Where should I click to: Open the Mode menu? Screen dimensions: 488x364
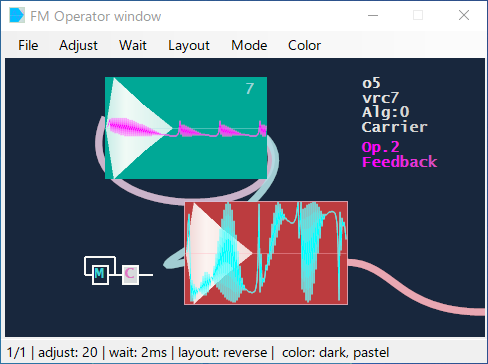(249, 45)
